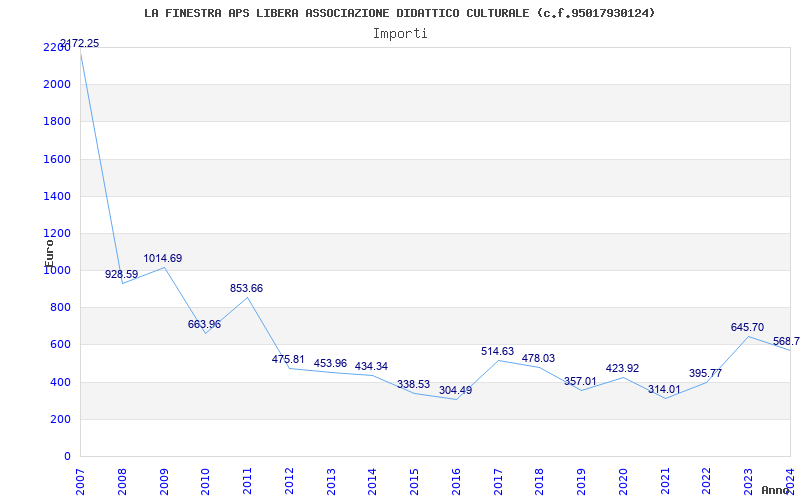This screenshot has height=500, width=800.
Task: Click the 2022 x-axis year label
Action: click(x=707, y=482)
